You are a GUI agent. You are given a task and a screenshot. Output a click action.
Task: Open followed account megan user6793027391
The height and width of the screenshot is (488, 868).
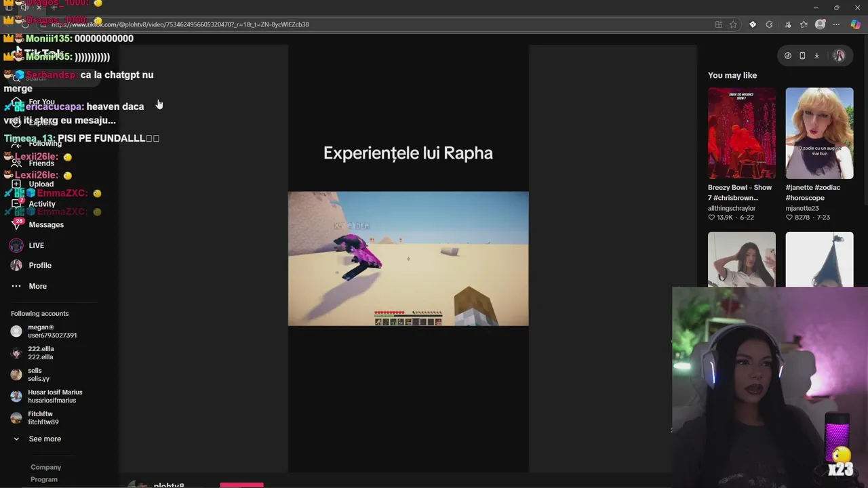click(44, 331)
